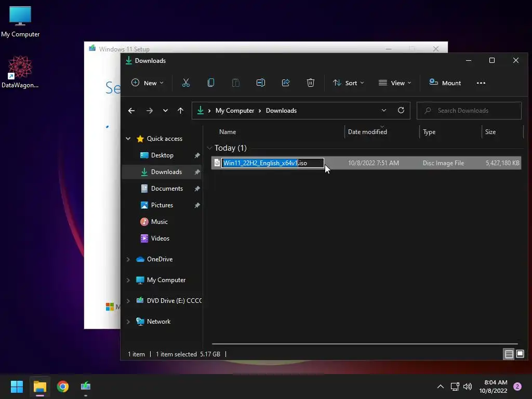Open the My Computer desktop icon
This screenshot has width=532, height=399.
20,22
